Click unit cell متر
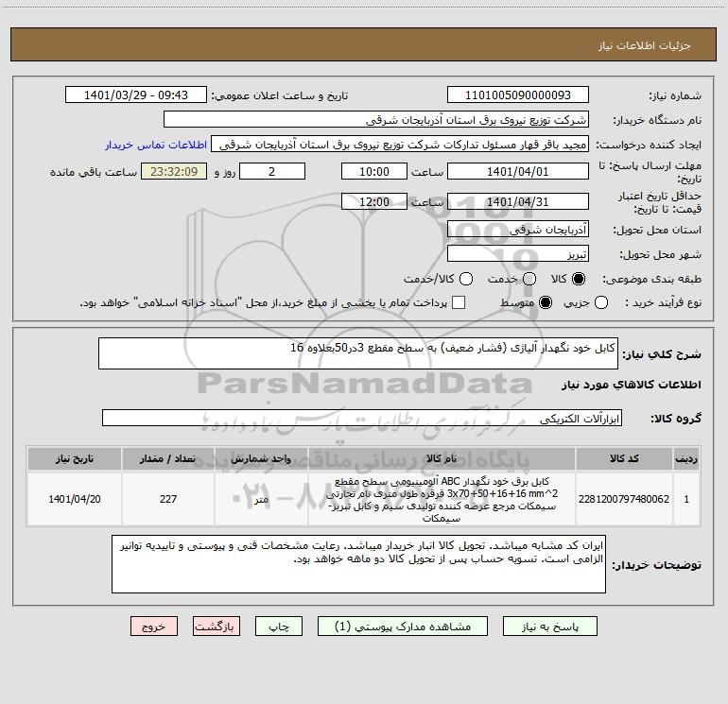 point(261,499)
